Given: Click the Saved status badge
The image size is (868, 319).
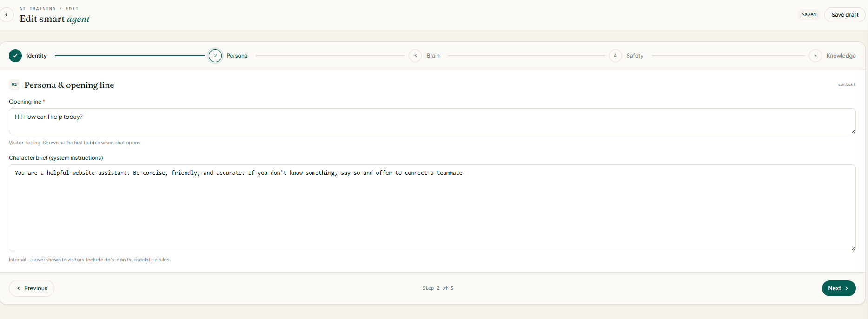Looking at the screenshot, I should pyautogui.click(x=808, y=15).
